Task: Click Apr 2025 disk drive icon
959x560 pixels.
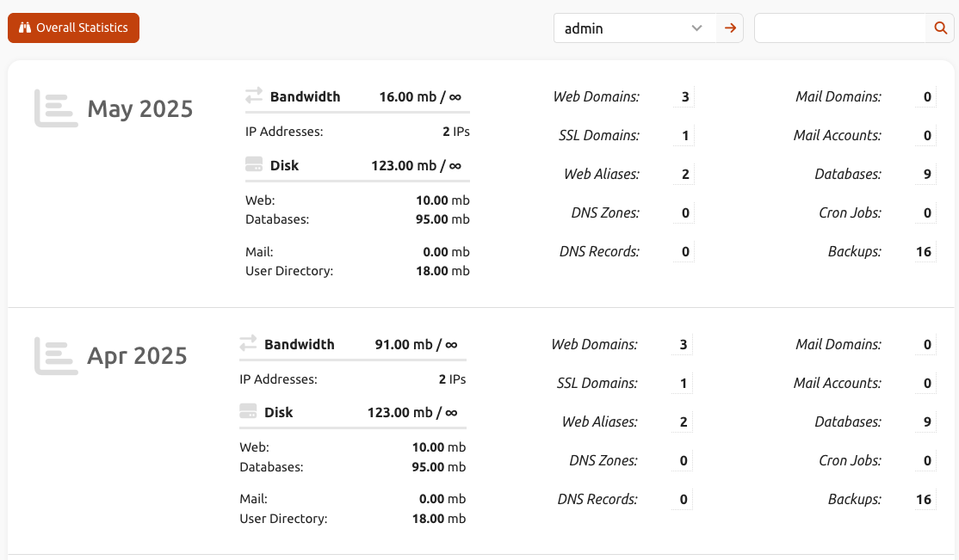Action: pyautogui.click(x=248, y=411)
